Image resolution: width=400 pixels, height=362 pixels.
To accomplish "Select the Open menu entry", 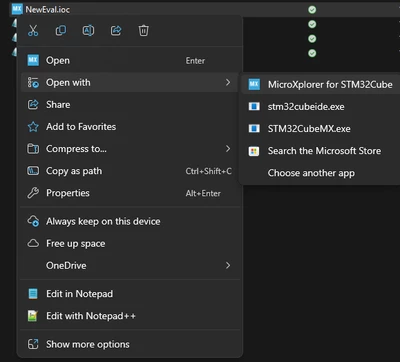I will point(129,61).
